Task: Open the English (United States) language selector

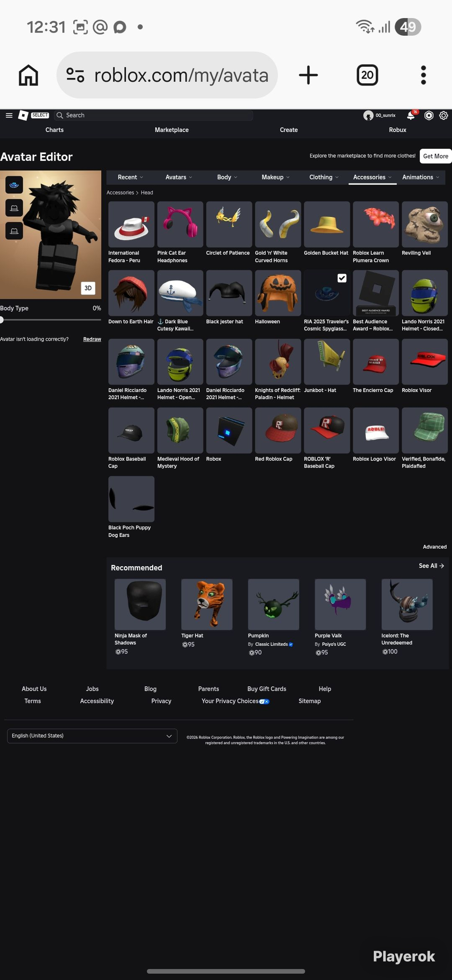Action: click(x=92, y=736)
